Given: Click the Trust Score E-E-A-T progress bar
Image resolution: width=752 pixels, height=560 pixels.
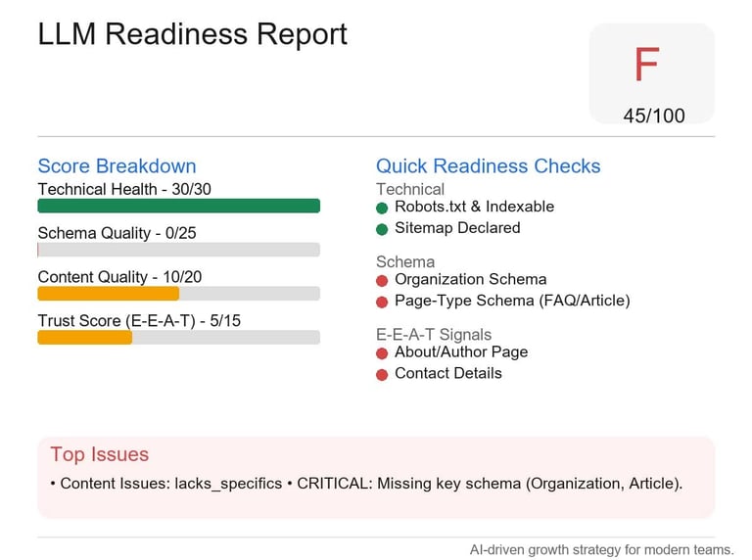Looking at the screenshot, I should [x=179, y=337].
